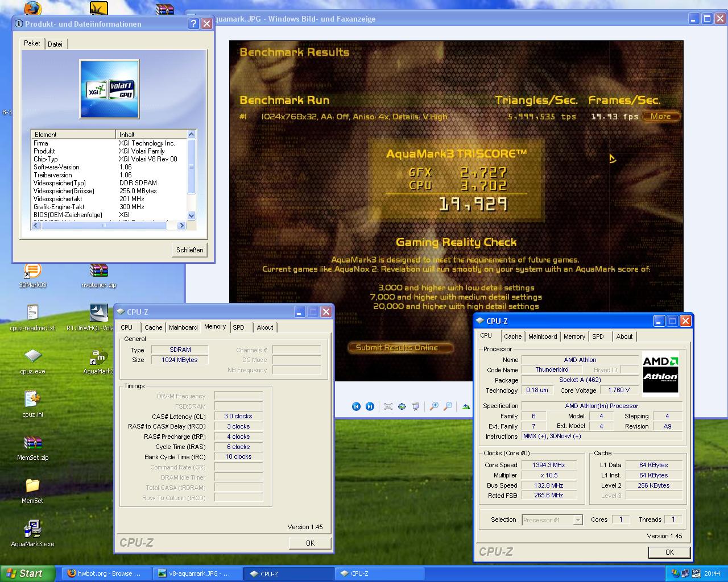Select cpuz.exe desktop icon
This screenshot has height=582, width=728.
32,361
